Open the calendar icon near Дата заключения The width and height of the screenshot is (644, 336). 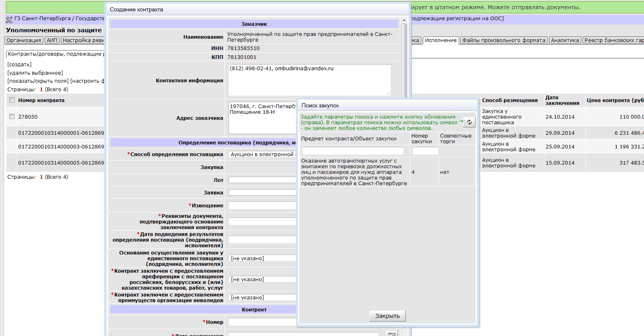point(391,334)
